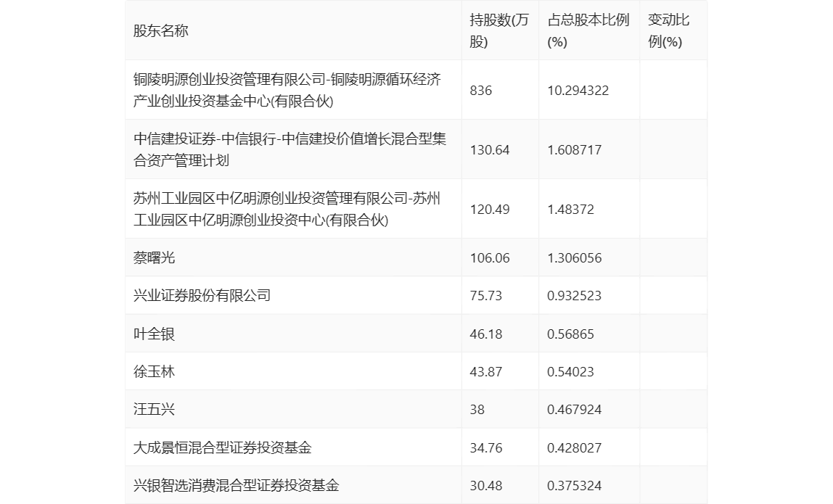
Task: Click the 130.64 shares value
Action: coord(490,150)
